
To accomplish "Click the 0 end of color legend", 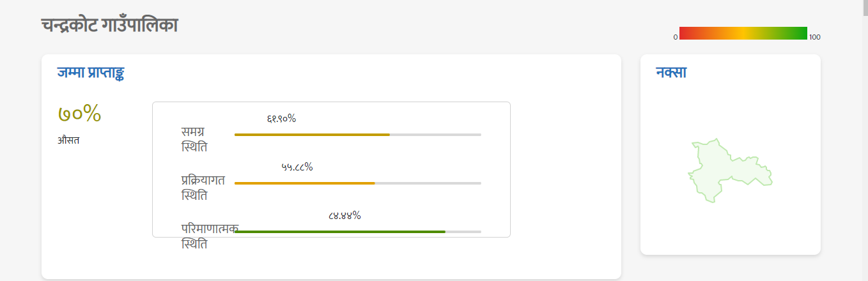I will click(x=675, y=37).
